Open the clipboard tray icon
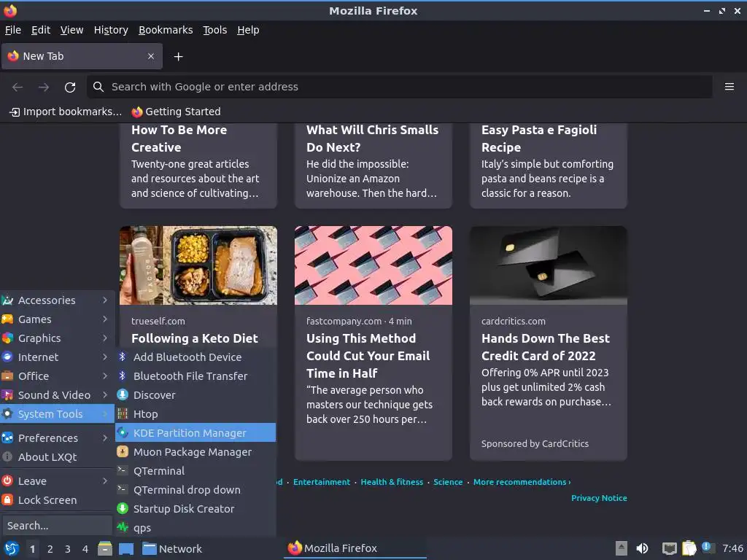This screenshot has height=560, width=747. click(x=689, y=548)
